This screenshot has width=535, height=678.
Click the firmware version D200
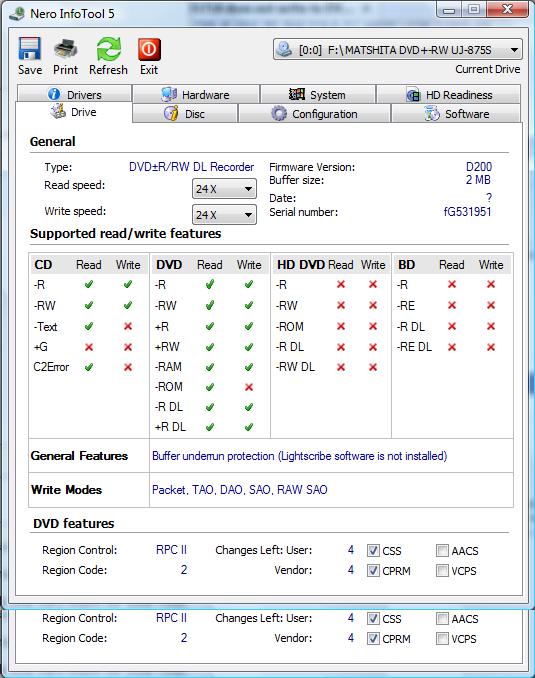(479, 167)
